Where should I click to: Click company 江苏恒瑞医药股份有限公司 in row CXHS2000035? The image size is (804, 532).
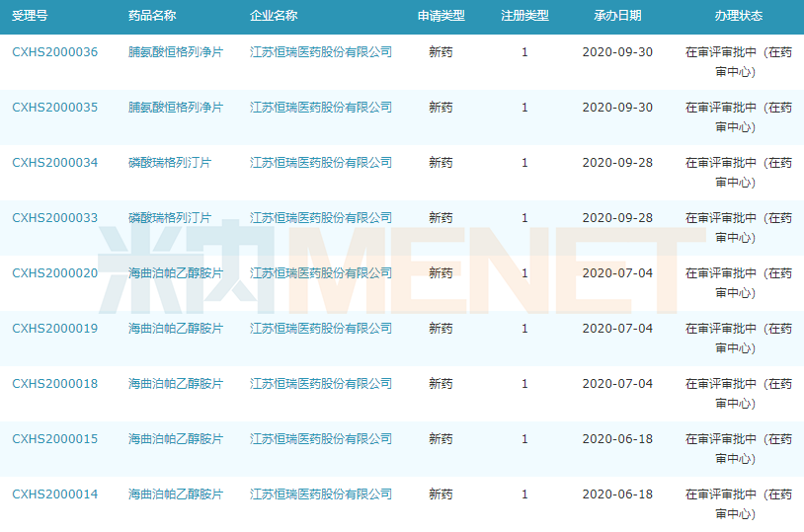coord(321,108)
